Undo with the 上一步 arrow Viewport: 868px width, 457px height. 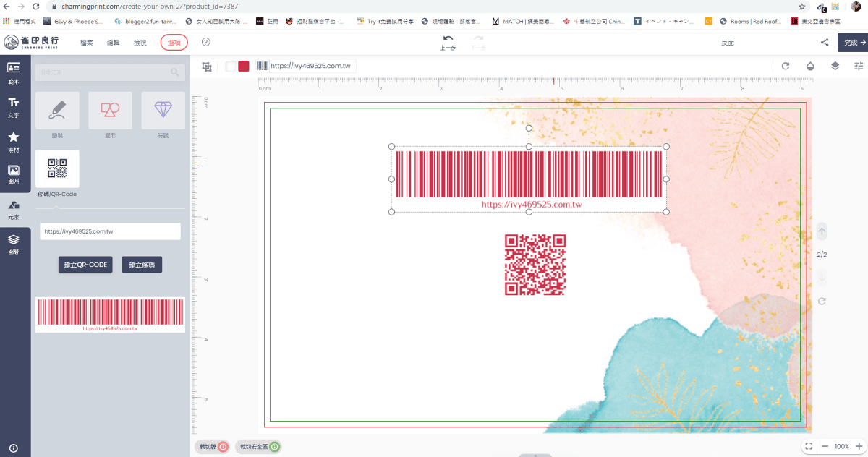click(x=448, y=43)
